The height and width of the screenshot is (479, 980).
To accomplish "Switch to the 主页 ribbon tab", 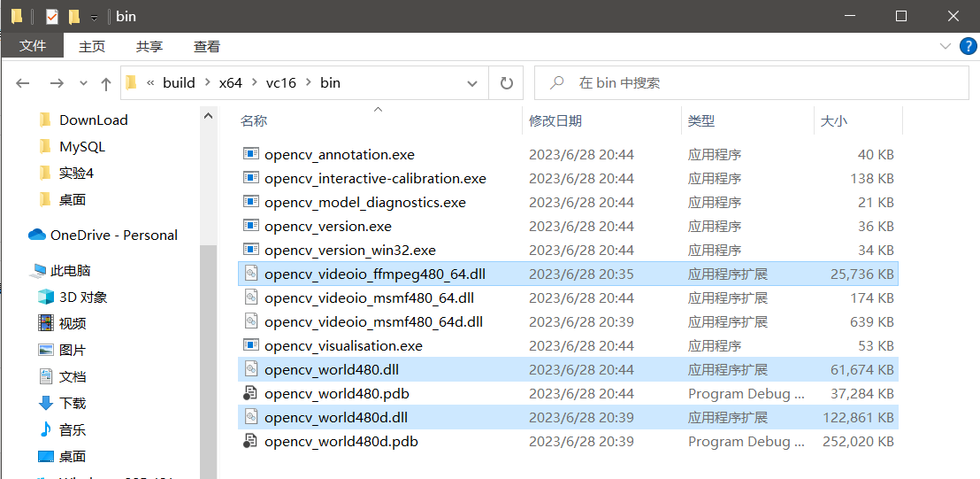I will [92, 46].
